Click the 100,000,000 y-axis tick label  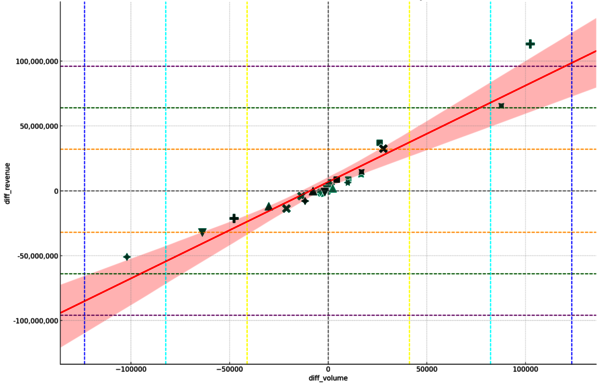pos(37,61)
